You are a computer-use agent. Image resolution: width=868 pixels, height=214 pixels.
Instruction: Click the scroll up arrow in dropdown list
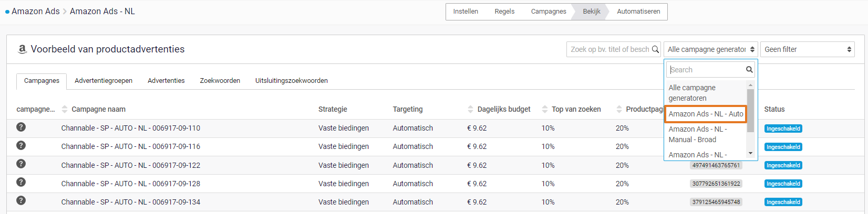(x=750, y=85)
